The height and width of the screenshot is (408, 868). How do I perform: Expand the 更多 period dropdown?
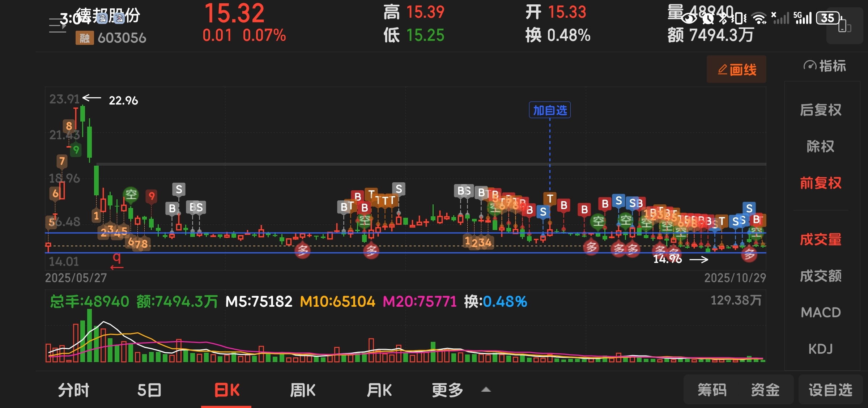click(447, 390)
